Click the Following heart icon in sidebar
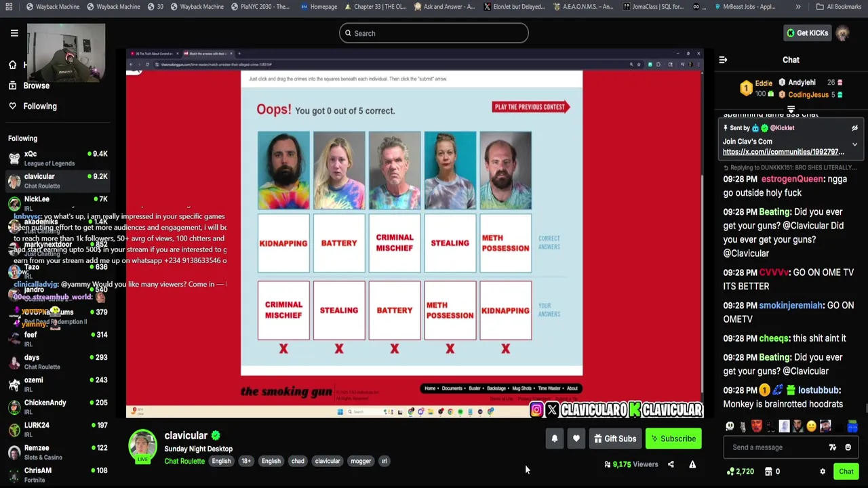868x488 pixels. (12, 106)
